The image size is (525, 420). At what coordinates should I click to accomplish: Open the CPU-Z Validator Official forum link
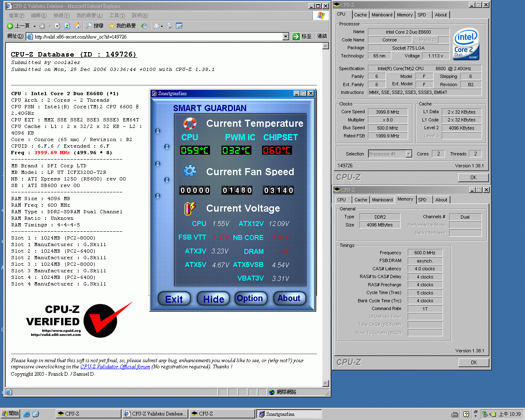(115, 367)
